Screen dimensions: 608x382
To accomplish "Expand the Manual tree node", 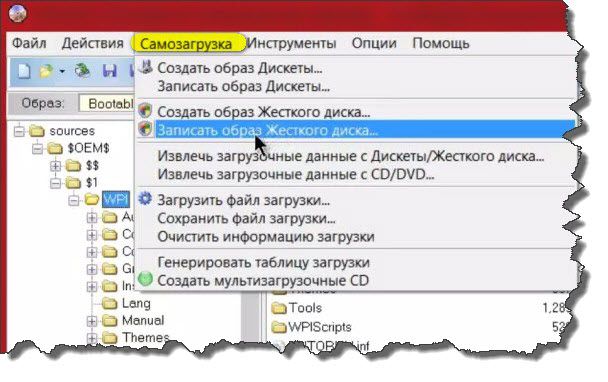I will click(x=92, y=321).
